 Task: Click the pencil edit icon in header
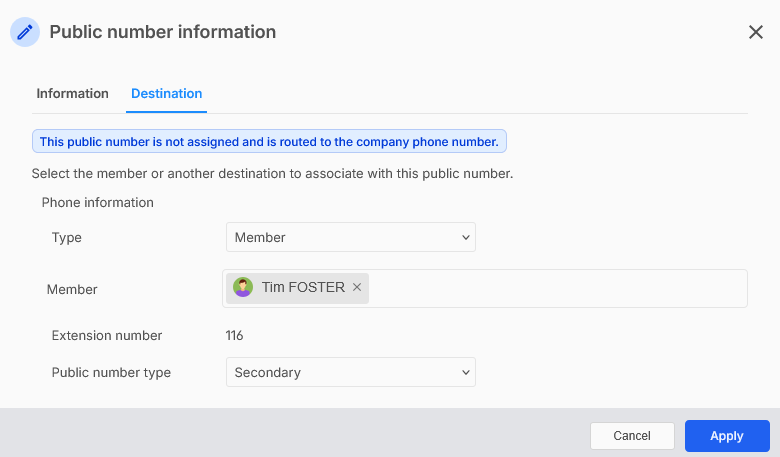tap(25, 32)
